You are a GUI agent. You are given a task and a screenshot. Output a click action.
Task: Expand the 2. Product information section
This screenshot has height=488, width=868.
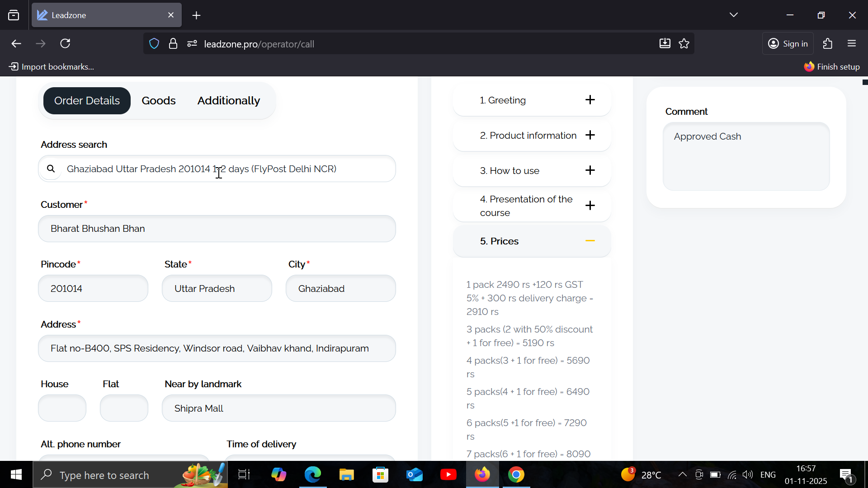[x=590, y=135]
